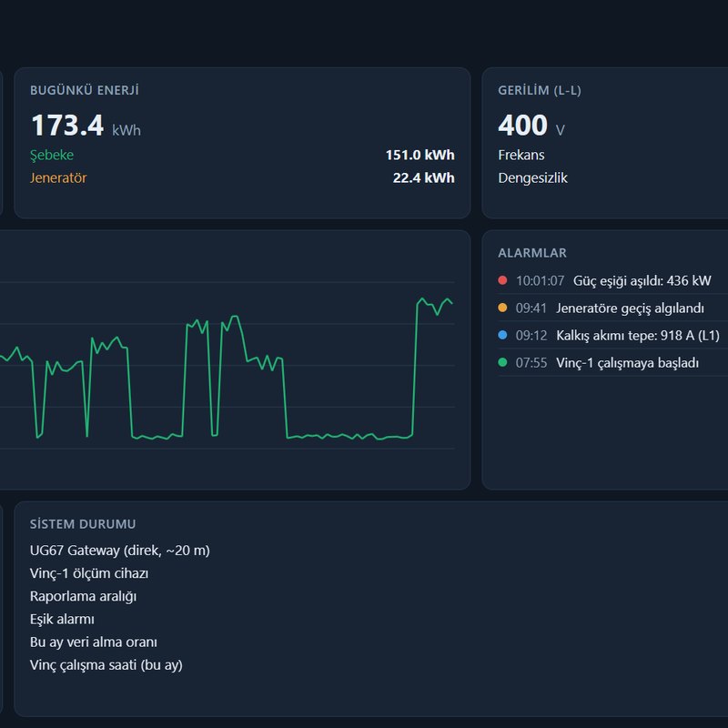Click the green dot beside 07:55 alarm
Screen dimensions: 728x728
coord(502,362)
